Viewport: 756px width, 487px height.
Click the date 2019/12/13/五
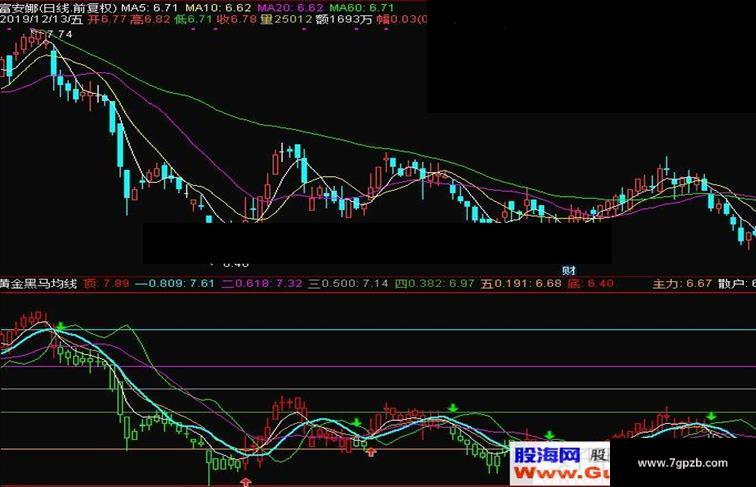coord(41,20)
